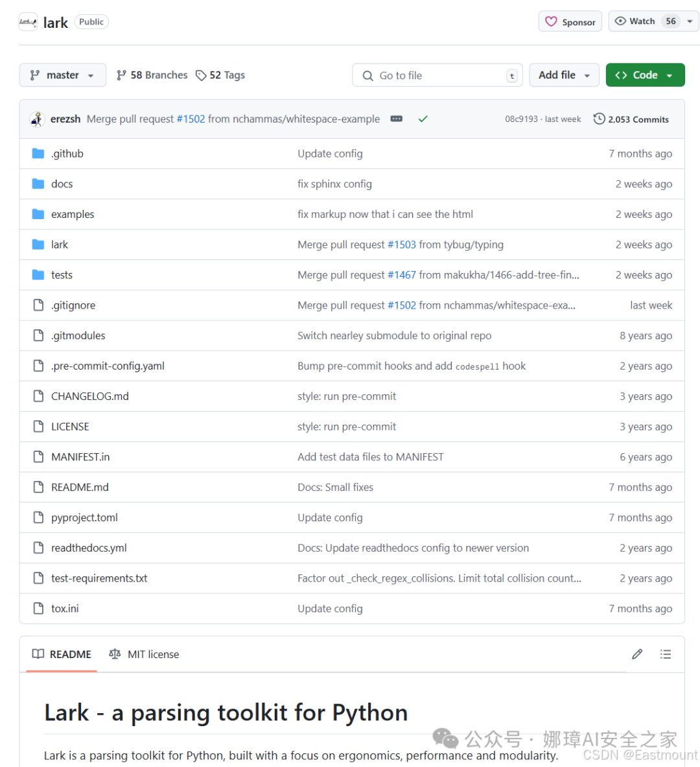
Task: Click the LICENSE file icon
Action: (38, 427)
